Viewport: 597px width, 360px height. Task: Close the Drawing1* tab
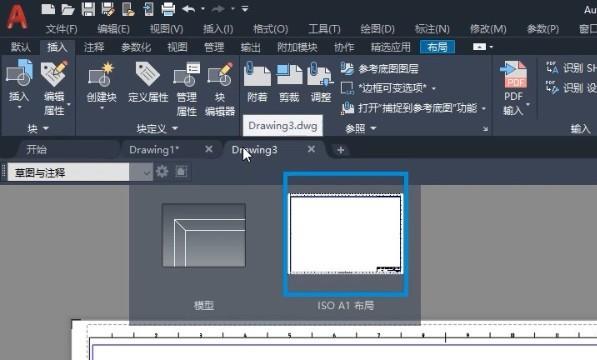(209, 149)
